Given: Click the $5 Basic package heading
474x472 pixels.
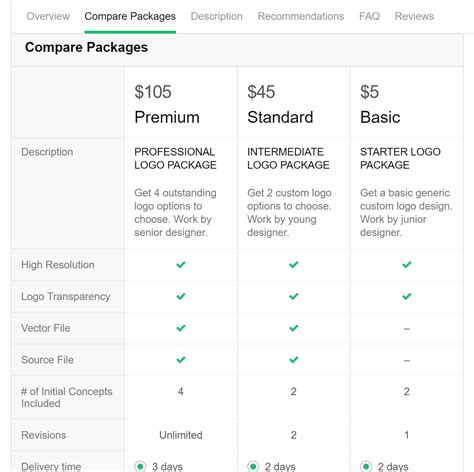Looking at the screenshot, I should (380, 104).
